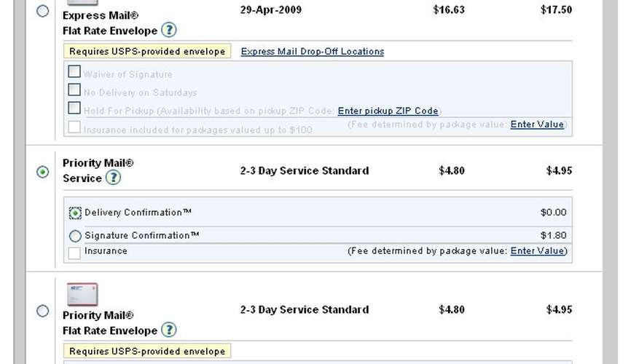Click Enter Value link for Priority Mail insurance
The width and height of the screenshot is (639, 364).
[537, 251]
